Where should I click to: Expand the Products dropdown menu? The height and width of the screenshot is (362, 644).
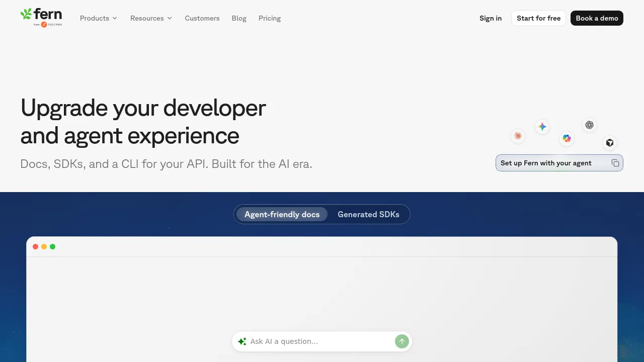(x=99, y=18)
